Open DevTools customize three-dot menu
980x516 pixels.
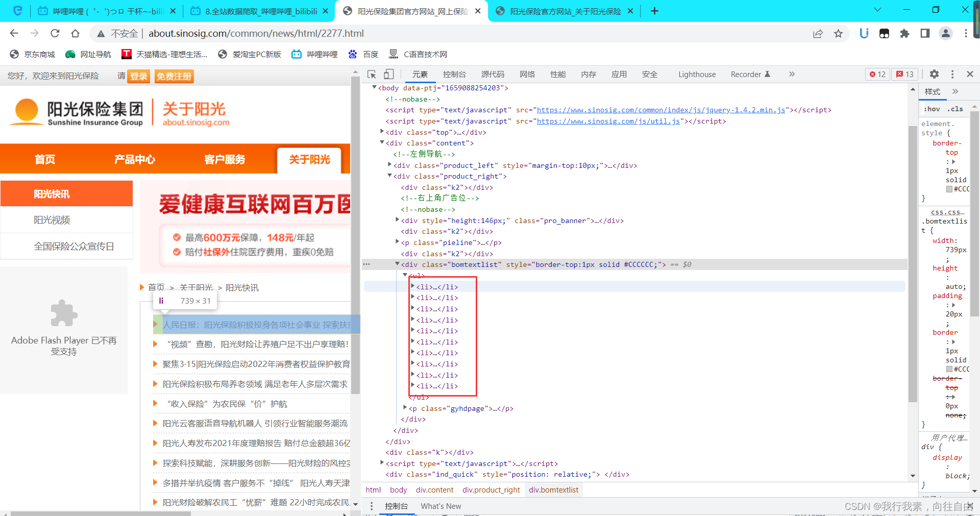tap(952, 74)
